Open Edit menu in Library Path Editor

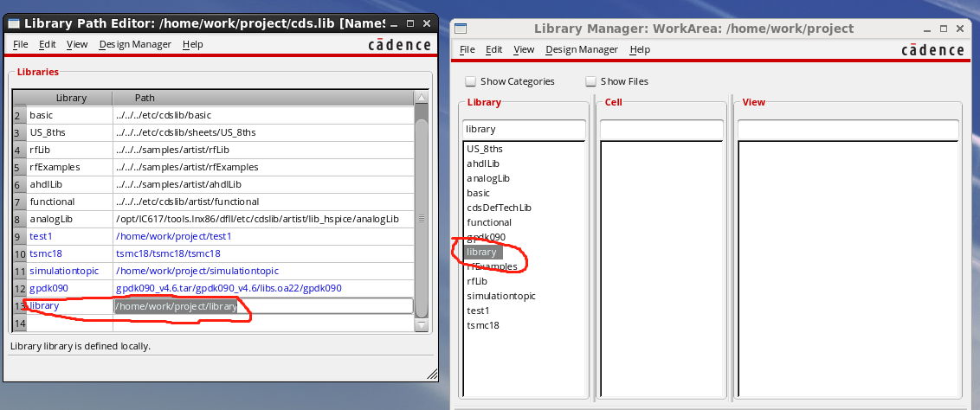[x=48, y=44]
